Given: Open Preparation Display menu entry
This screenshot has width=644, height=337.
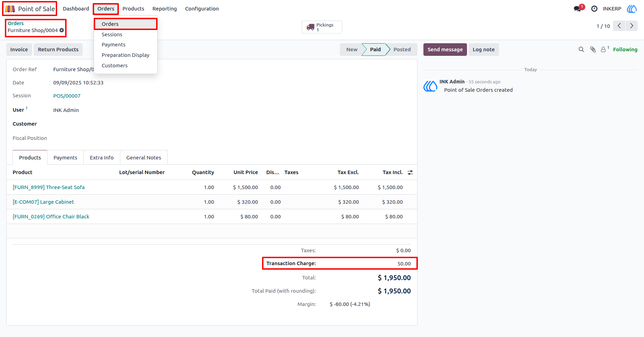Looking at the screenshot, I should [125, 55].
